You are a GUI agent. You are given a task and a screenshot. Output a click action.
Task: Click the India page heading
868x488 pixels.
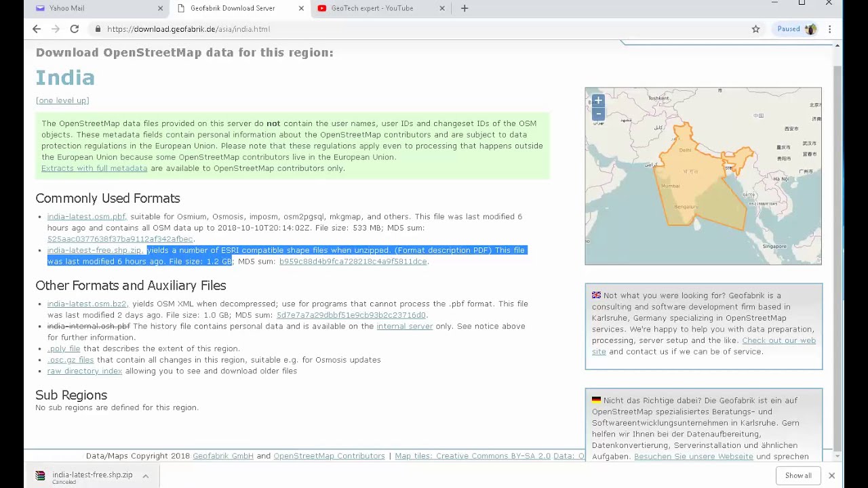(65, 78)
